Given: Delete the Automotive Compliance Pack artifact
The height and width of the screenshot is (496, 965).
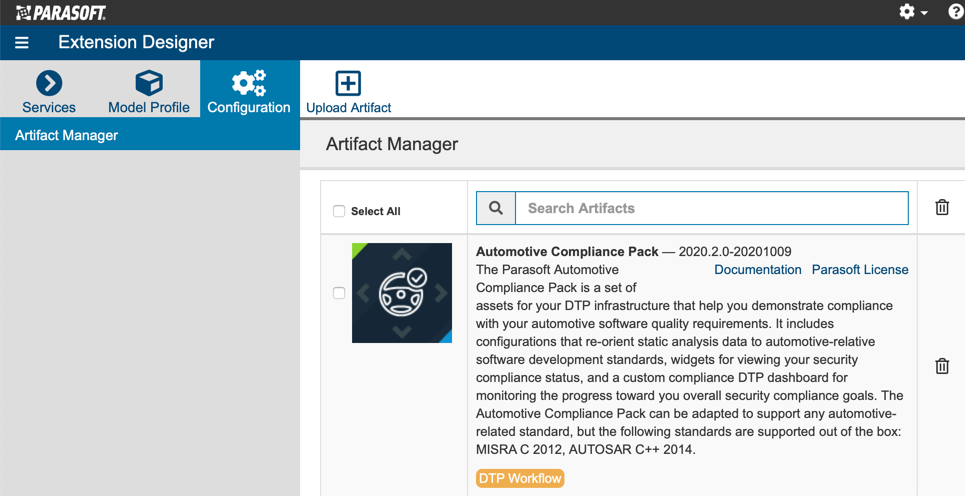Looking at the screenshot, I should pos(942,366).
